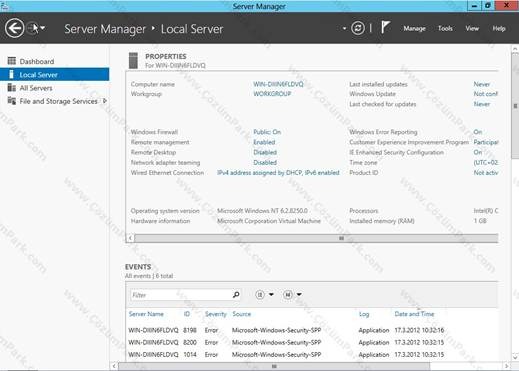Click the refresh icon in header

click(358, 28)
